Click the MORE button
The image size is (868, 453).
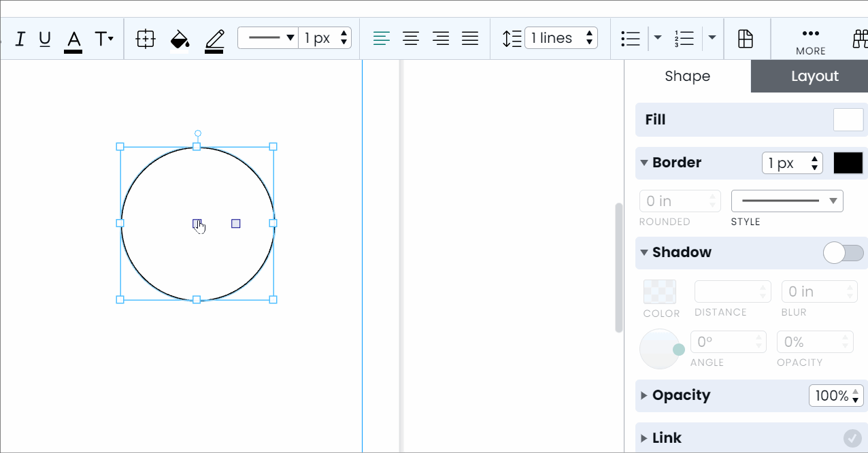810,39
